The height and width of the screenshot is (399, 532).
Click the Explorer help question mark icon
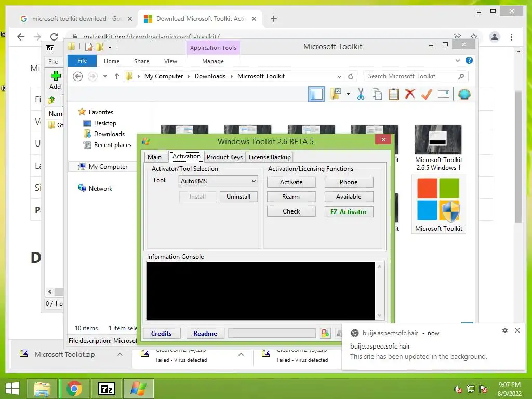click(469, 60)
